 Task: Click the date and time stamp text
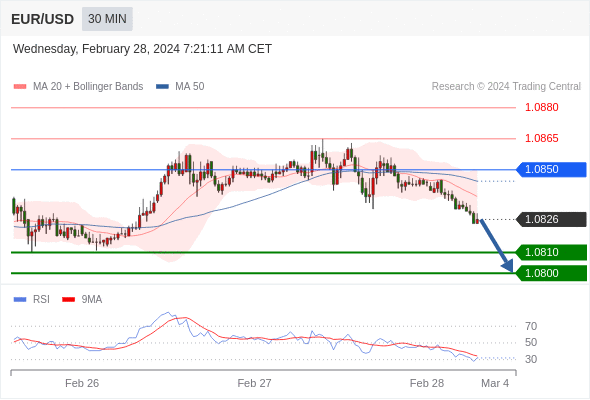point(142,49)
